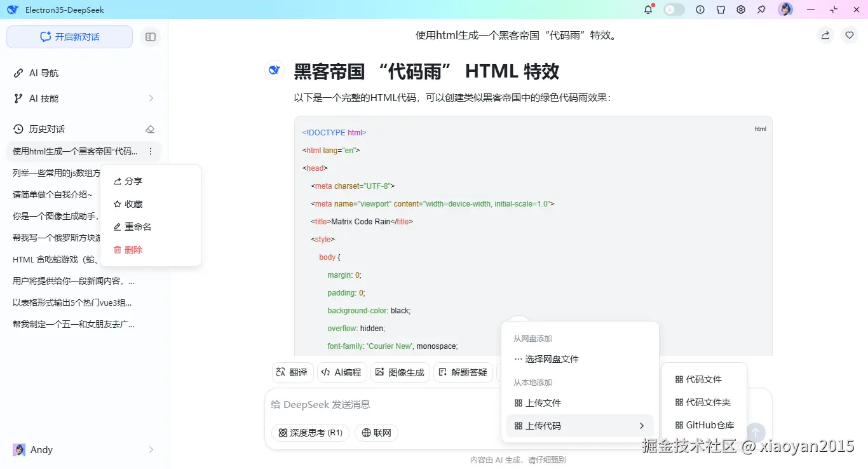Favorite the chat with the heart icon
Screen dimensions: 868x469
[x=850, y=35]
